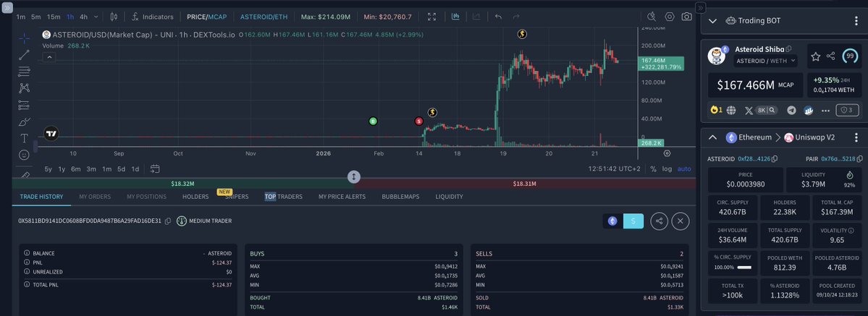Select the Text annotation tool
This screenshot has width=868, height=316.
pos(25,138)
